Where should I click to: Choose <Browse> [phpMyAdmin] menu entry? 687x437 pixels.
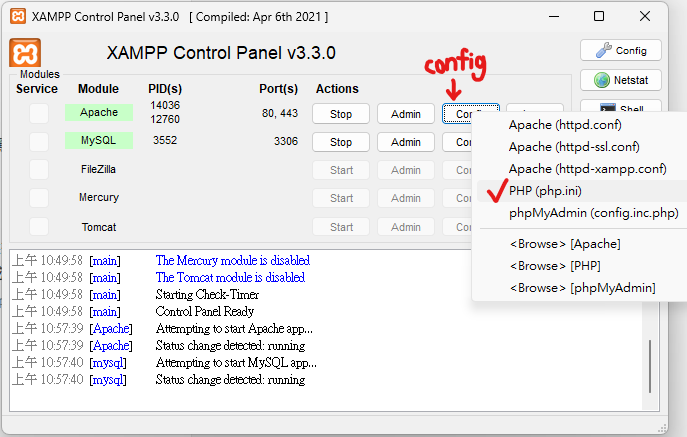pos(581,288)
